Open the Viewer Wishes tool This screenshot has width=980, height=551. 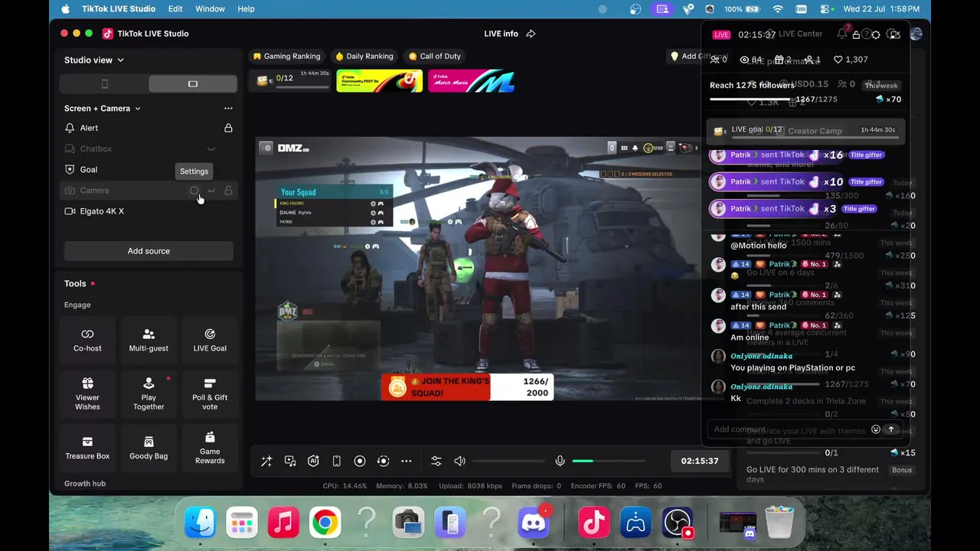tap(87, 393)
